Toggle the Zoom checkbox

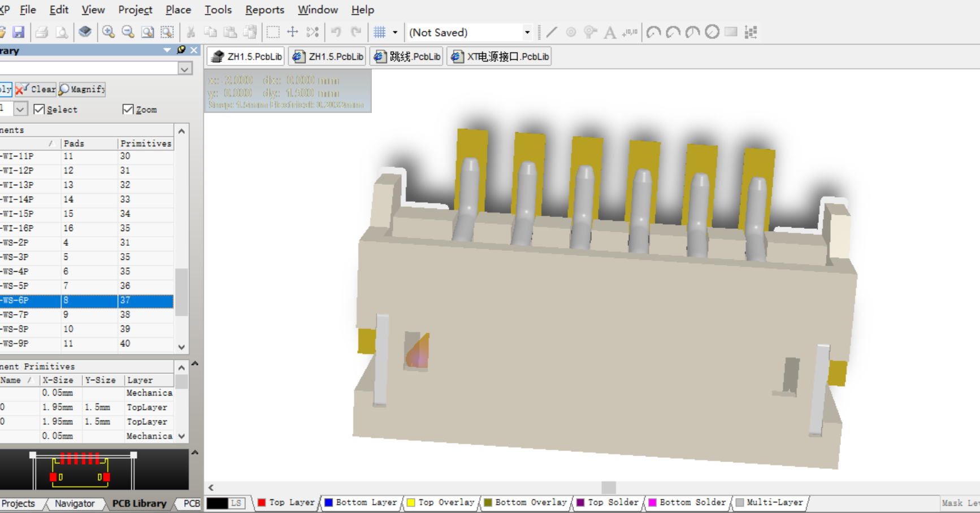click(128, 109)
